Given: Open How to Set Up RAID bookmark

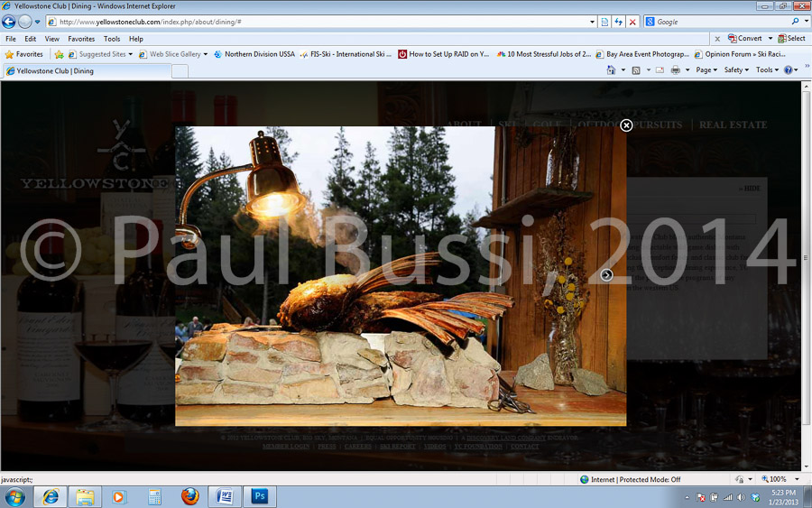Looking at the screenshot, I should [443, 54].
